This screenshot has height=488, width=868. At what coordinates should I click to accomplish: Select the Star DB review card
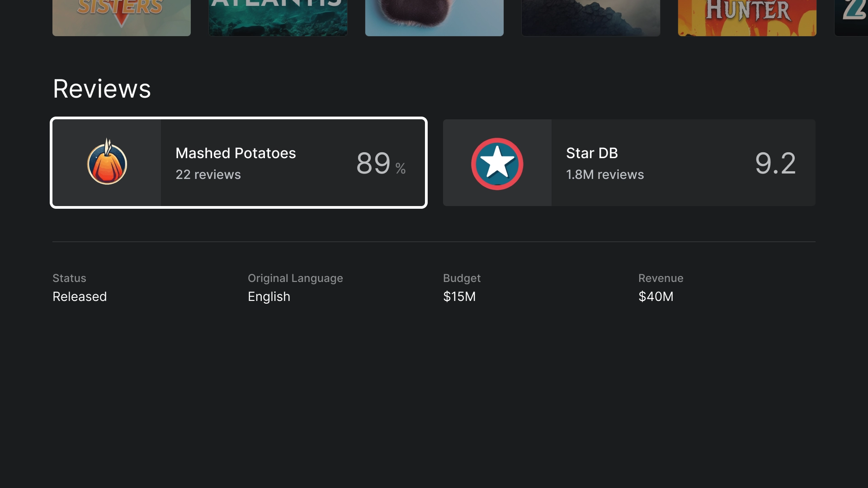tap(629, 163)
